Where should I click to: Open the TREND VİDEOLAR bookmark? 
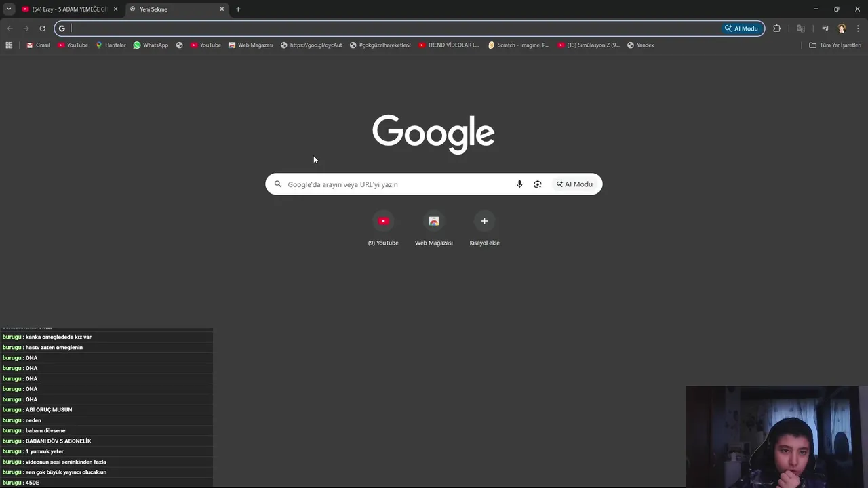click(449, 45)
